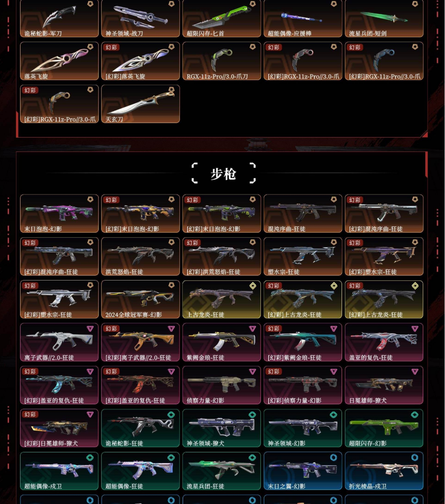445x504 pixels.
Task: Choose the 超能偶像-应援棒 melee skin
Action: click(303, 19)
